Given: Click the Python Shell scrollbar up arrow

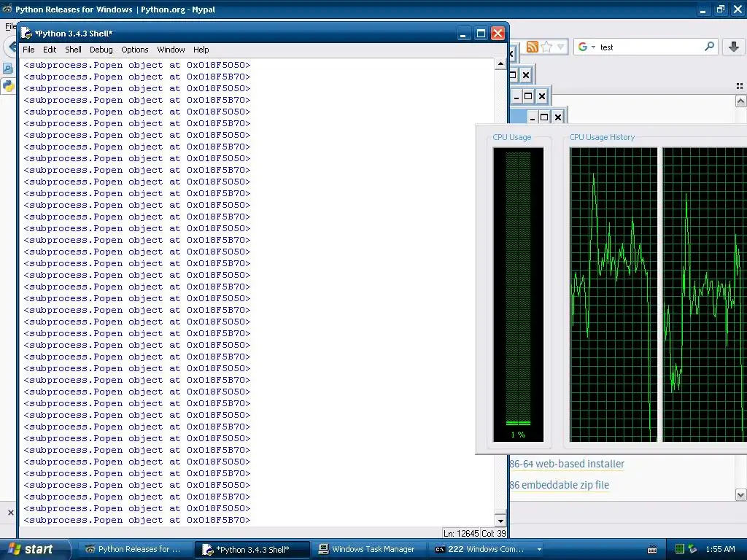Looking at the screenshot, I should coord(500,64).
